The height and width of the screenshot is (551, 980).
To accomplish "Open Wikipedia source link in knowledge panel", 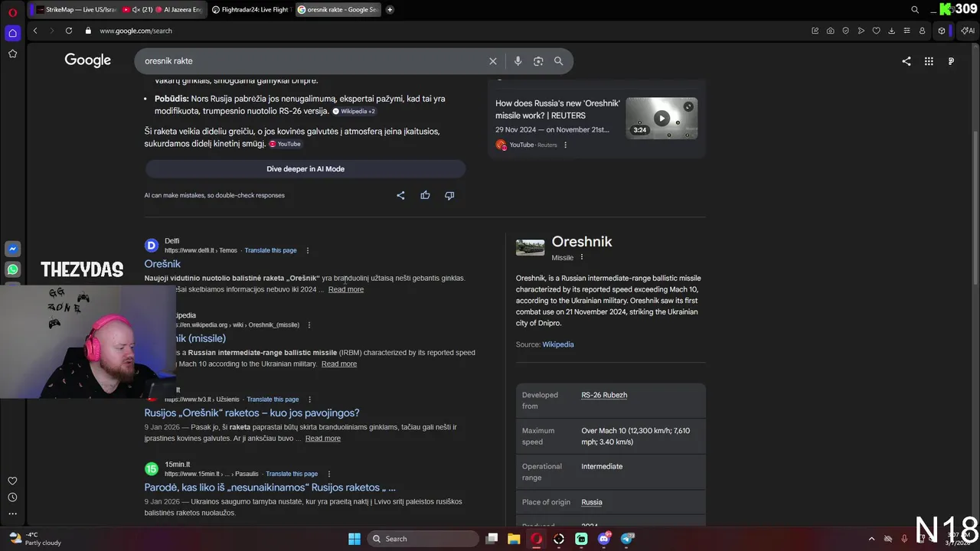I will (558, 344).
